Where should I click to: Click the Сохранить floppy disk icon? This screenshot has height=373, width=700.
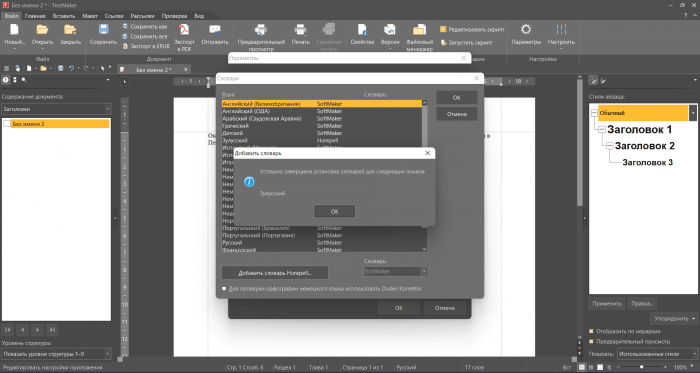click(x=104, y=30)
